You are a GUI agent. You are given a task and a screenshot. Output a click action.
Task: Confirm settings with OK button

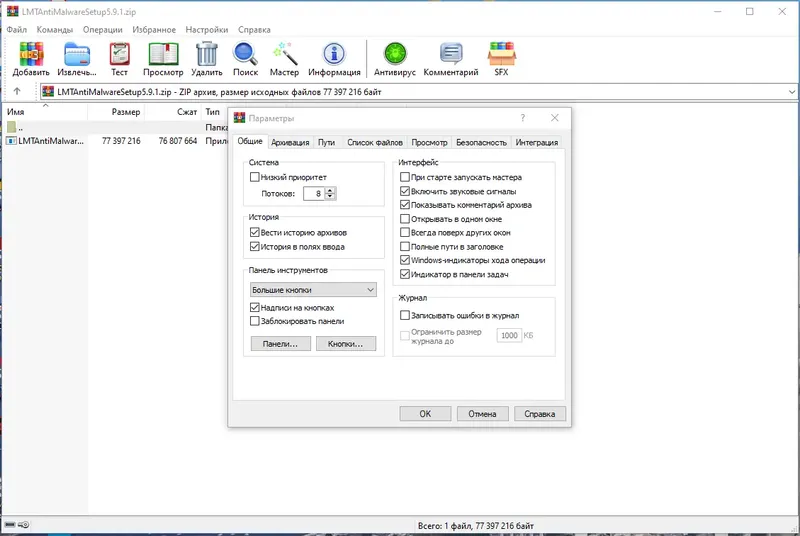tap(425, 414)
